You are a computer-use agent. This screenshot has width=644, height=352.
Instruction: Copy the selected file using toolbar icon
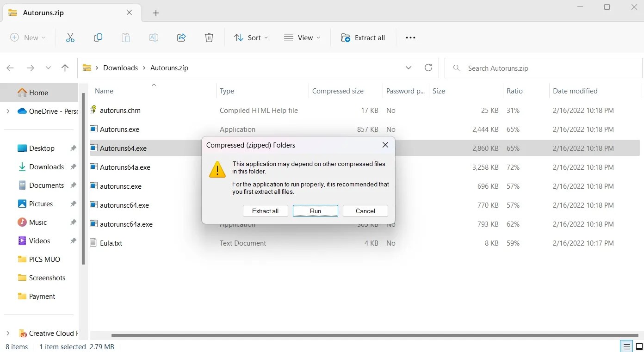[98, 37]
